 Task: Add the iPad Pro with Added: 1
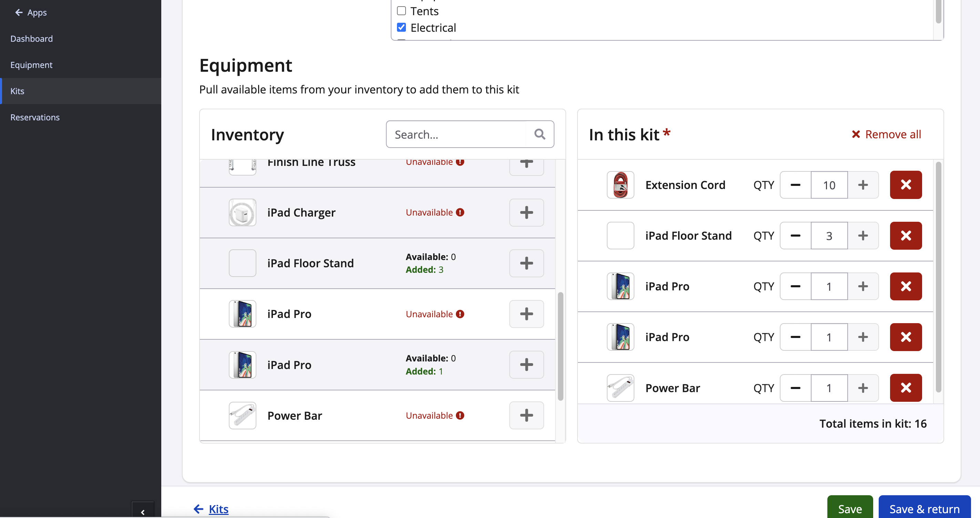(527, 365)
